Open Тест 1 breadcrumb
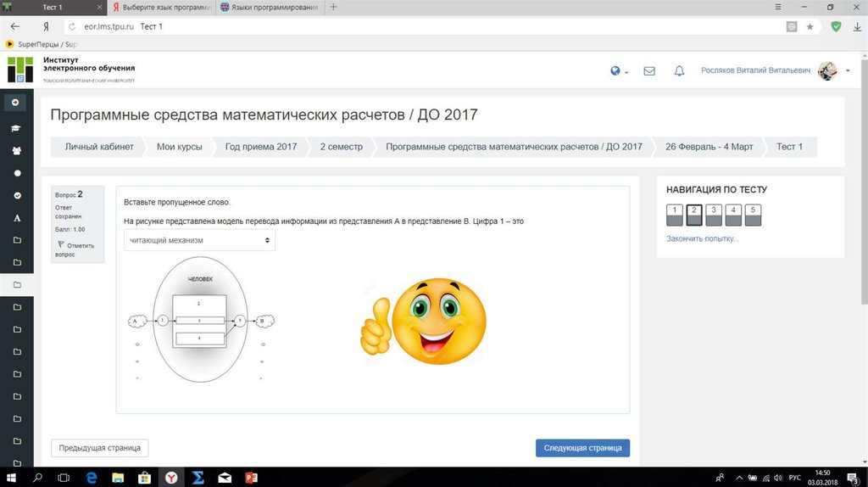This screenshot has height=487, width=868. pyautogui.click(x=789, y=147)
